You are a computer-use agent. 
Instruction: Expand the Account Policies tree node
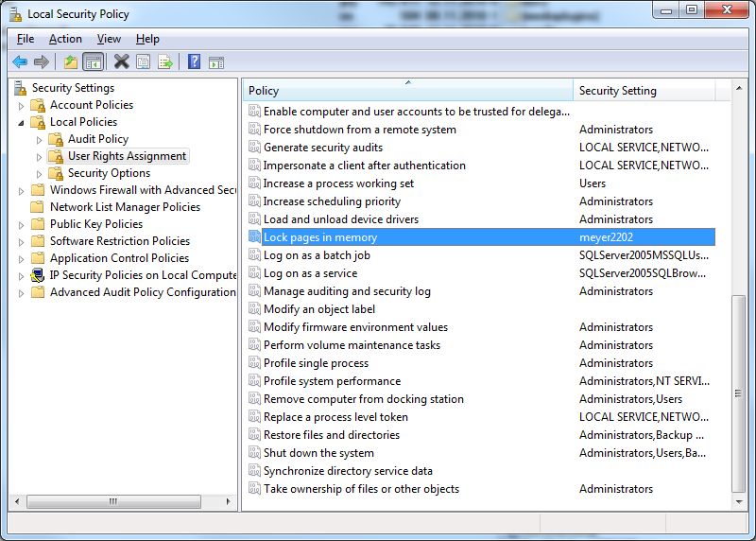pos(22,105)
